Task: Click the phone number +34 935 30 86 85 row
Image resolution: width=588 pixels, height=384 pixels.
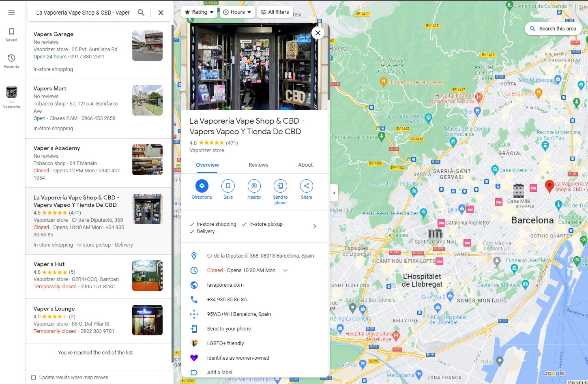Action: (x=254, y=300)
